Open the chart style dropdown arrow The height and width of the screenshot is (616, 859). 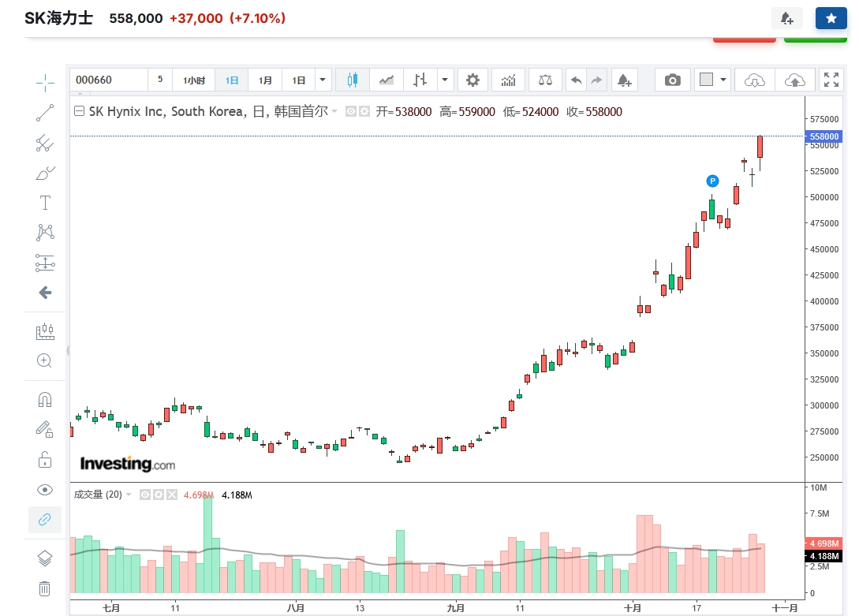click(445, 80)
